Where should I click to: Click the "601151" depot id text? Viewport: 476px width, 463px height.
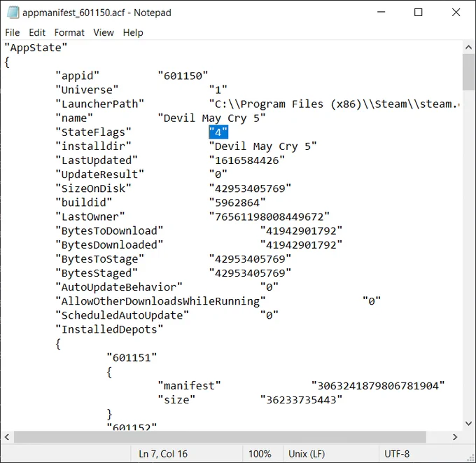click(132, 357)
